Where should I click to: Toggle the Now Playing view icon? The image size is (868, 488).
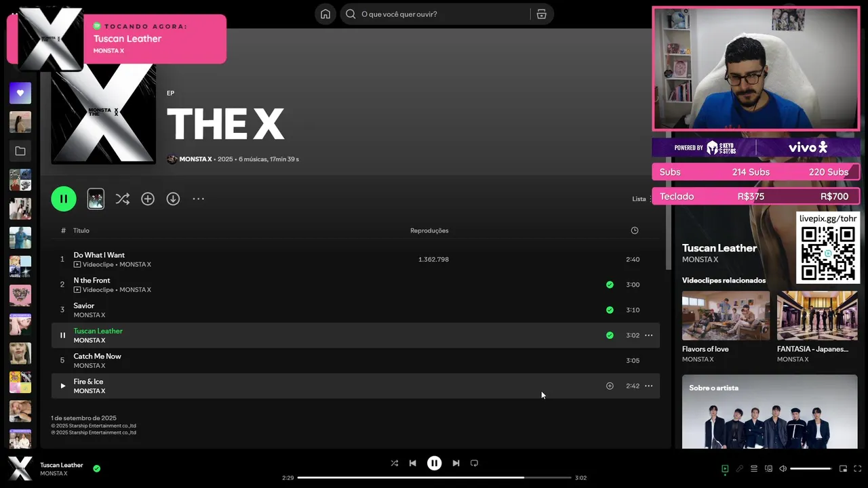725,468
